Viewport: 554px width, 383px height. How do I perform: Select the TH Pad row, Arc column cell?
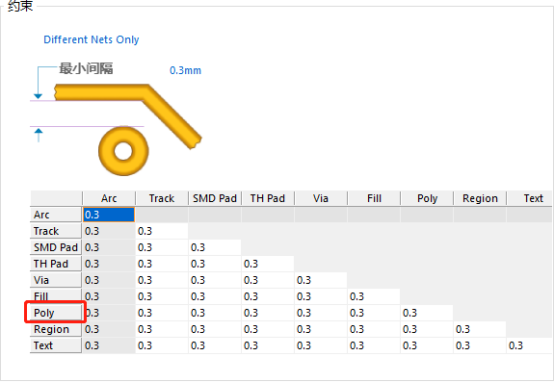109,264
